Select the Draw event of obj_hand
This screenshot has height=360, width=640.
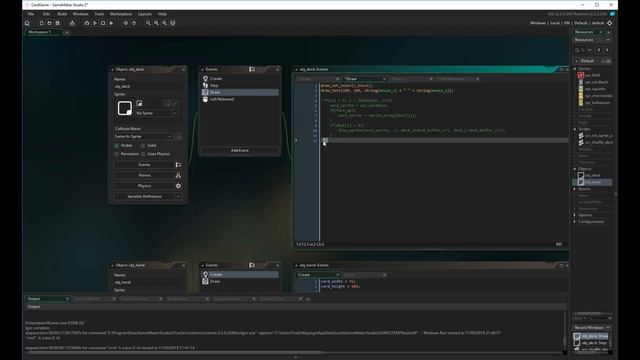pyautogui.click(x=240, y=281)
